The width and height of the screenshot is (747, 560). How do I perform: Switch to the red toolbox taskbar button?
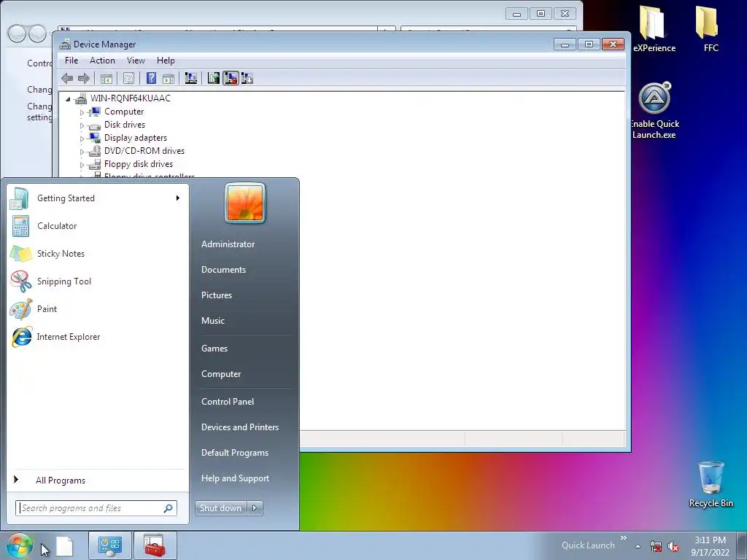155,545
